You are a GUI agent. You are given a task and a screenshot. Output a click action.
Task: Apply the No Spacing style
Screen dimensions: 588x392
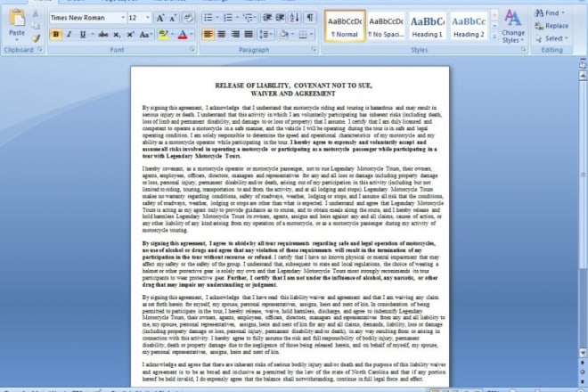386,26
